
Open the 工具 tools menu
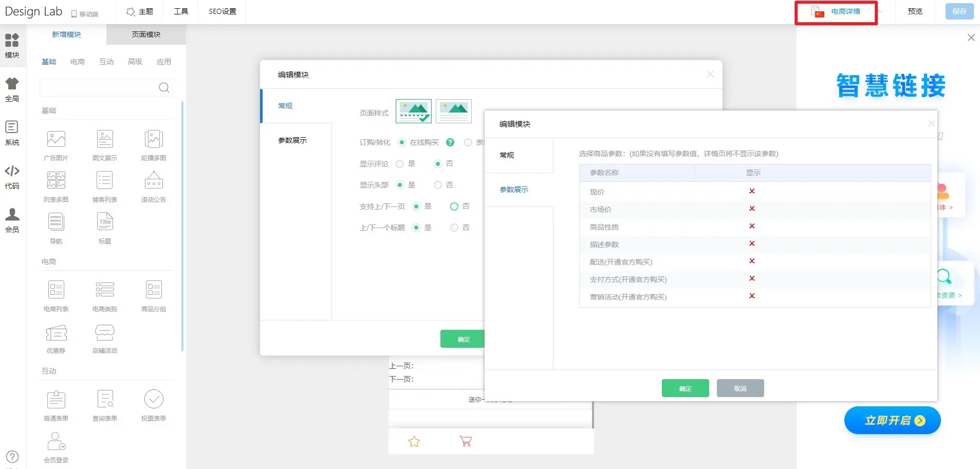tap(181, 11)
